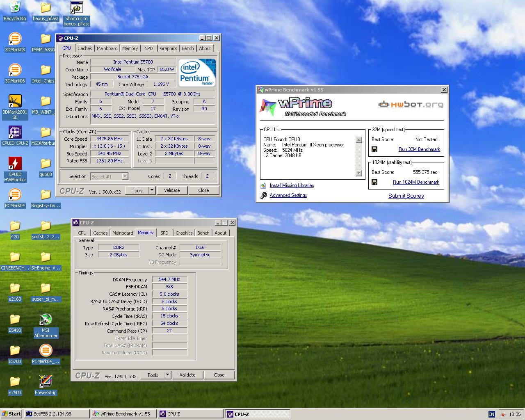
Task: Open the PCMark04_ desktop shortcut
Action: [x=46, y=354]
